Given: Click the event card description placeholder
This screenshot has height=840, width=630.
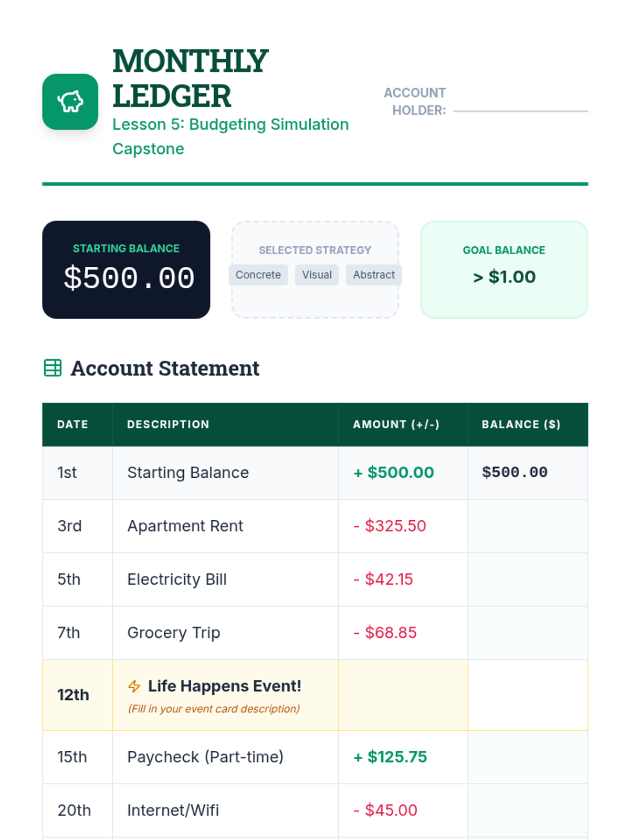Looking at the screenshot, I should tap(214, 709).
